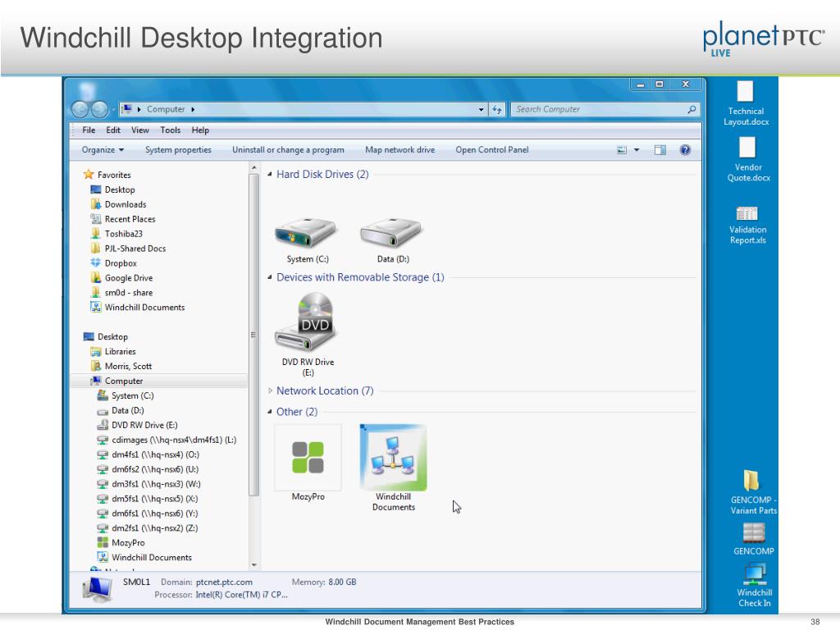Select sm0d - share in Favorites
The height and width of the screenshot is (630, 840).
click(x=121, y=293)
